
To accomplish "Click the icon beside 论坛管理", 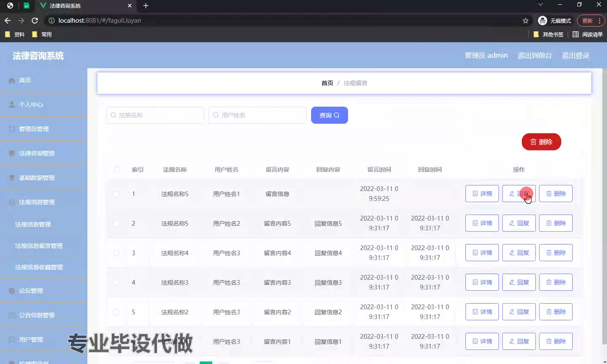I will [12, 291].
